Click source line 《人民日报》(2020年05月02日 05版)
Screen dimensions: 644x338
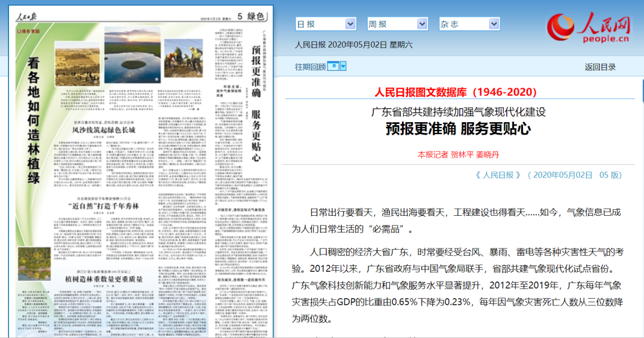tap(548, 175)
